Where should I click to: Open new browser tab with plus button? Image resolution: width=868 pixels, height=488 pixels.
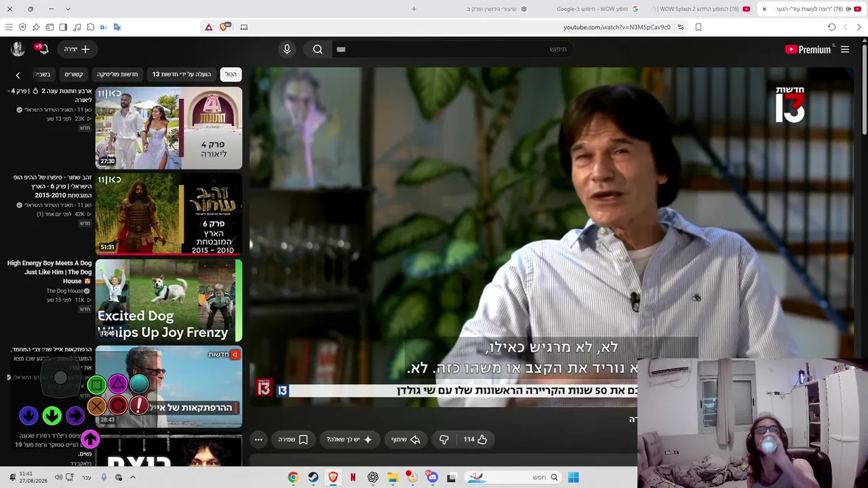click(x=414, y=9)
